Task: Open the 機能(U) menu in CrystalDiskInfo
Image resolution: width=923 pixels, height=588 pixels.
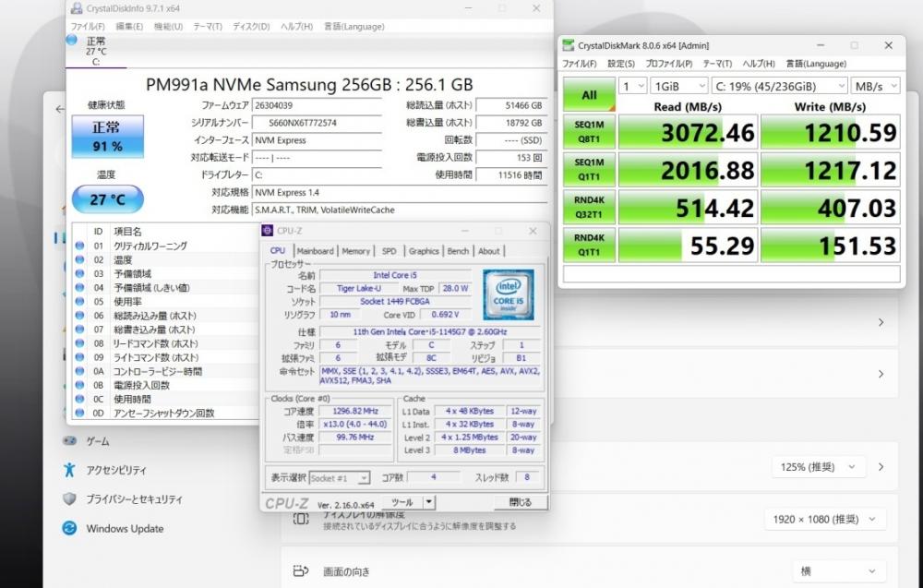Action: point(167,27)
